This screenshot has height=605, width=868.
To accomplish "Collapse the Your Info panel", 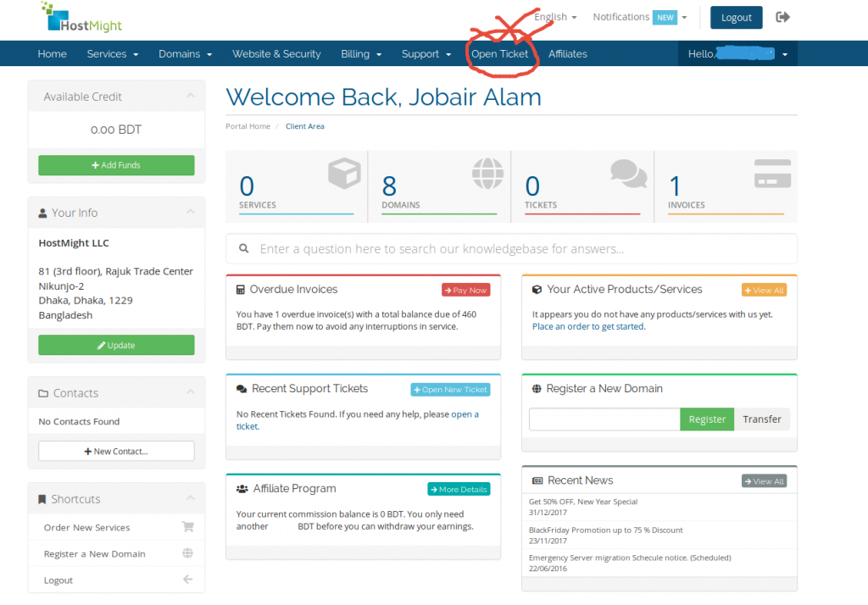I will [191, 212].
